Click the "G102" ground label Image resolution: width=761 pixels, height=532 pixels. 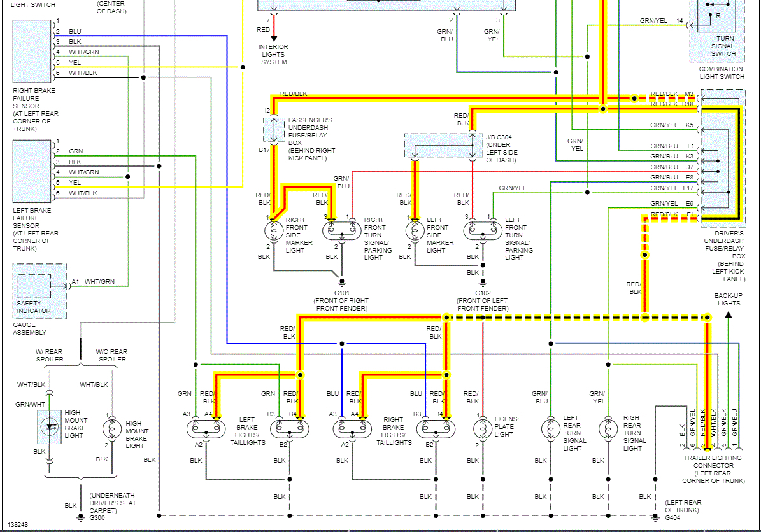pyautogui.click(x=483, y=293)
